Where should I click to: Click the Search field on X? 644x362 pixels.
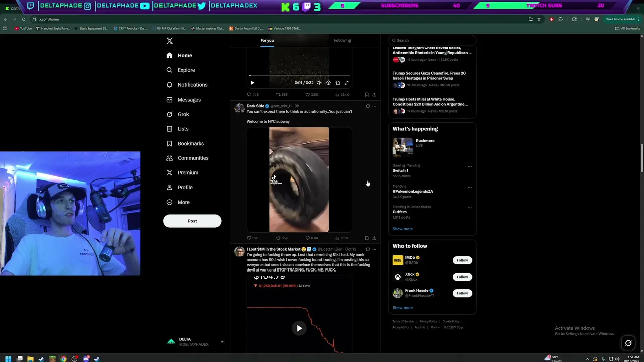pos(433,40)
